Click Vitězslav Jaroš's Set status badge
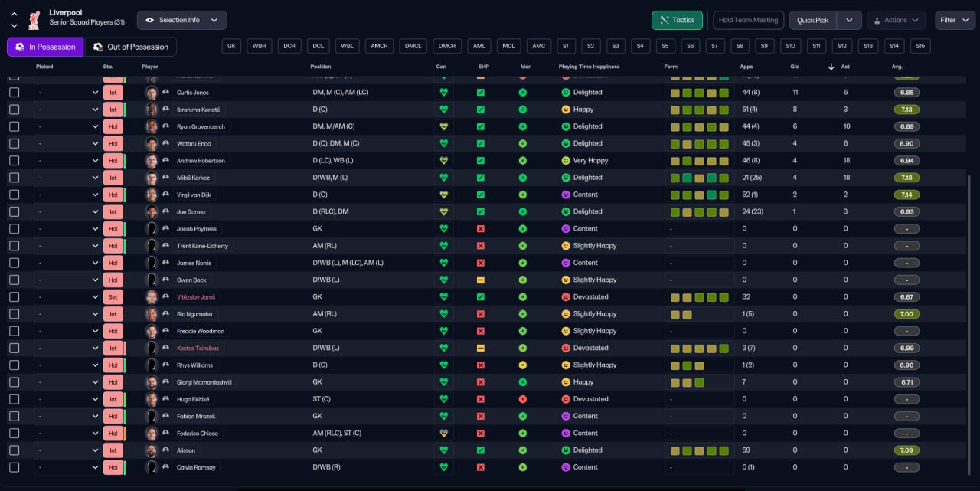 (x=113, y=297)
